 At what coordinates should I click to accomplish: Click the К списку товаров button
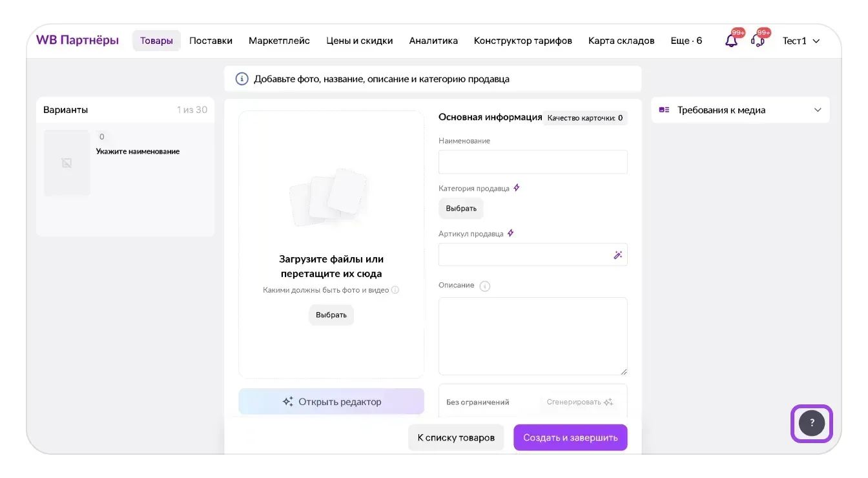pyautogui.click(x=456, y=438)
